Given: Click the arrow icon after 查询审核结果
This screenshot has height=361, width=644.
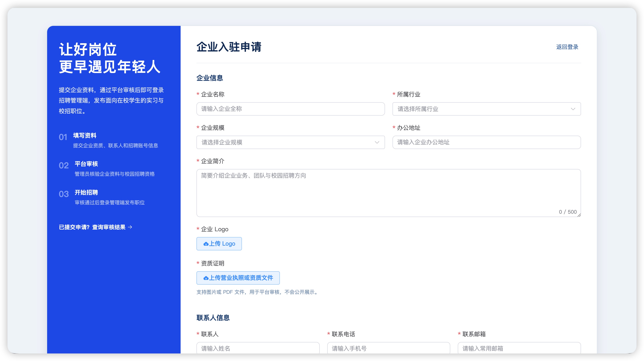Looking at the screenshot, I should [x=130, y=227].
